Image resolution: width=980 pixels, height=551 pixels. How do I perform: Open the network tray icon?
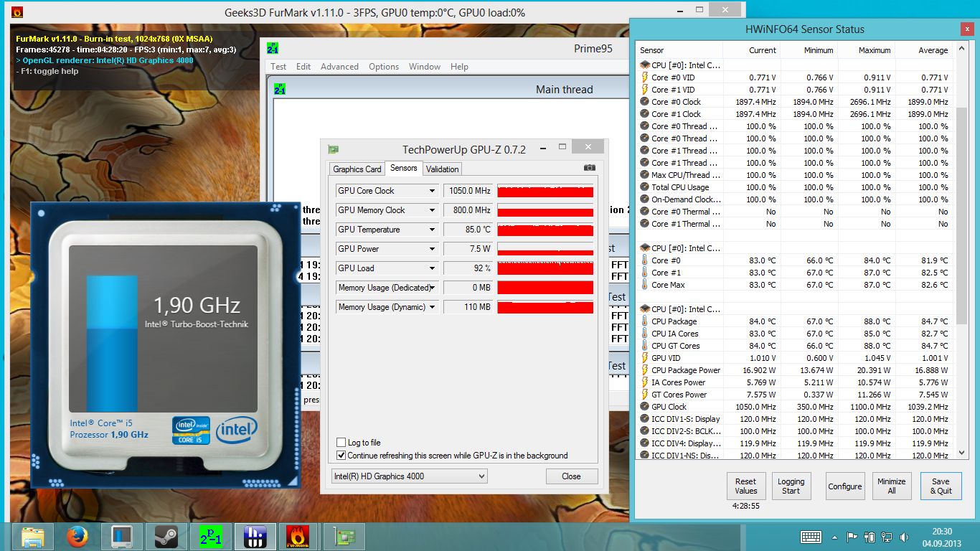click(887, 537)
